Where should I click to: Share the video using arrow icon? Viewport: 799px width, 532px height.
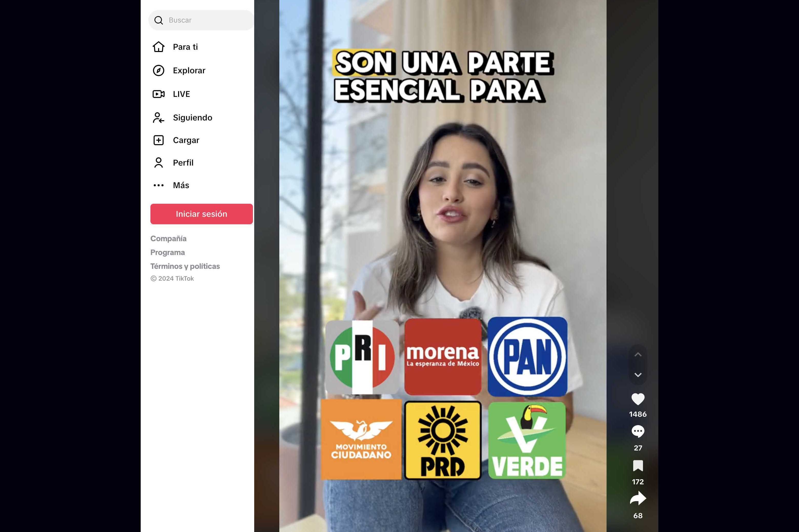tap(638, 499)
